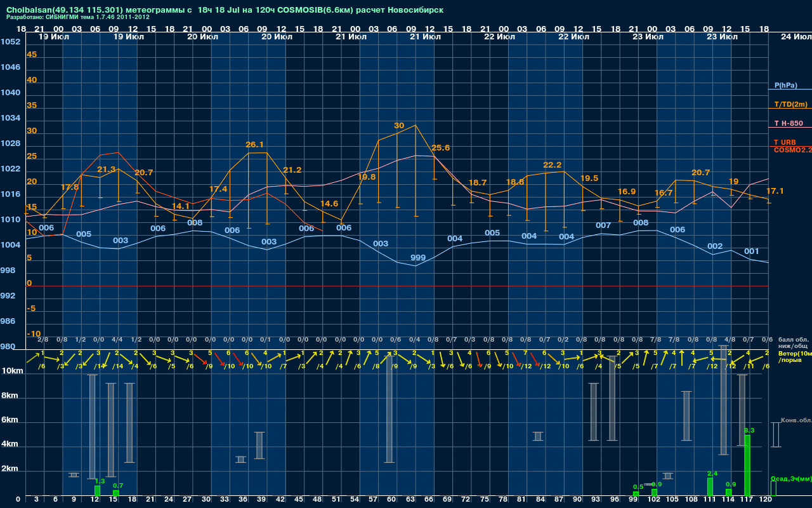
Task: Click the Choibalsan meteogram title text
Action: point(225,11)
